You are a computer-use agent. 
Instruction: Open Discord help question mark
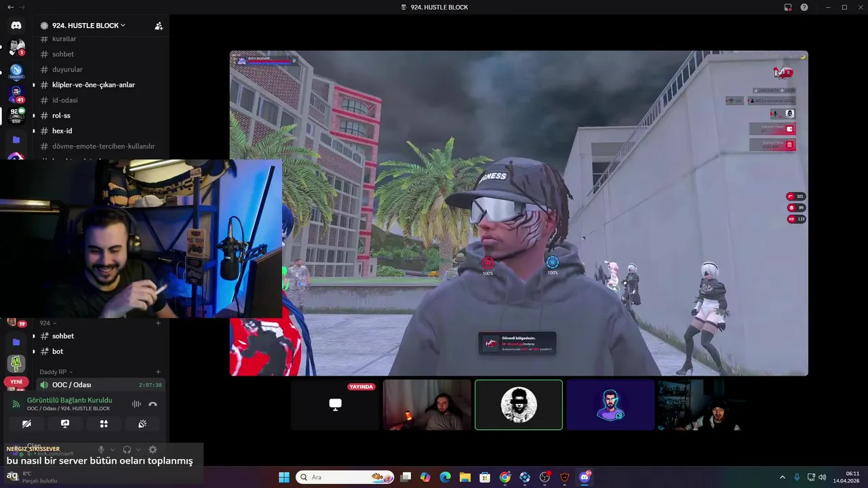pos(804,7)
